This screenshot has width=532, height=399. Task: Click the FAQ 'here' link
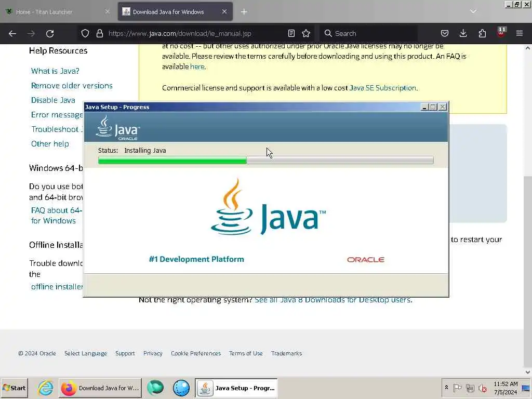(197, 66)
